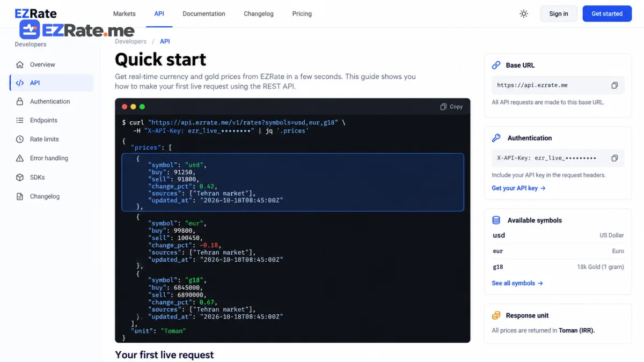Follow the See all symbols link
This screenshot has height=362, width=644.
[517, 283]
